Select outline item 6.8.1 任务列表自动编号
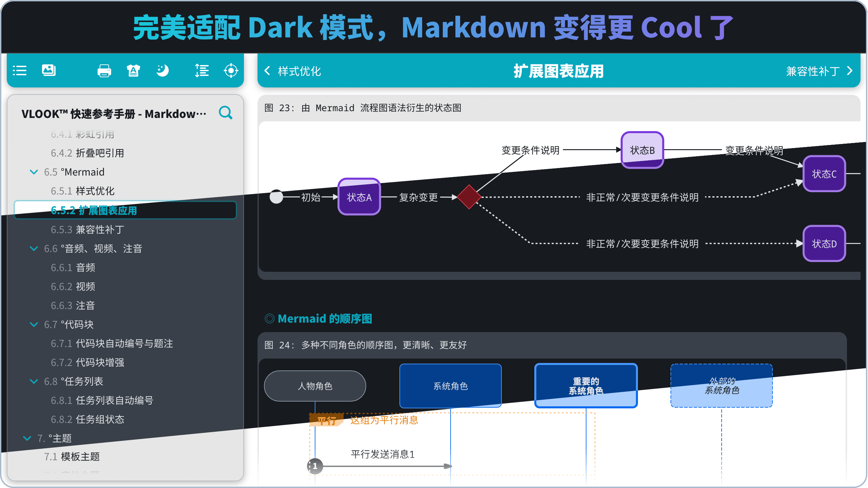The image size is (868, 488). click(x=102, y=400)
